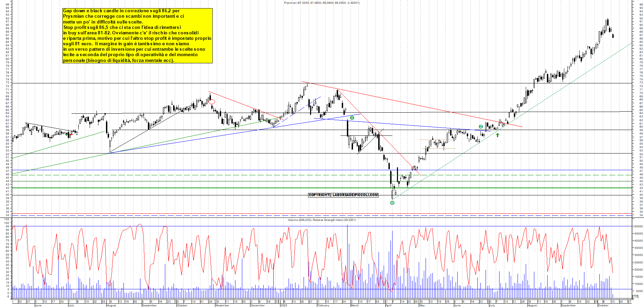Click the October 2025 label on time axis
The image size is (644, 307).
click(603, 305)
